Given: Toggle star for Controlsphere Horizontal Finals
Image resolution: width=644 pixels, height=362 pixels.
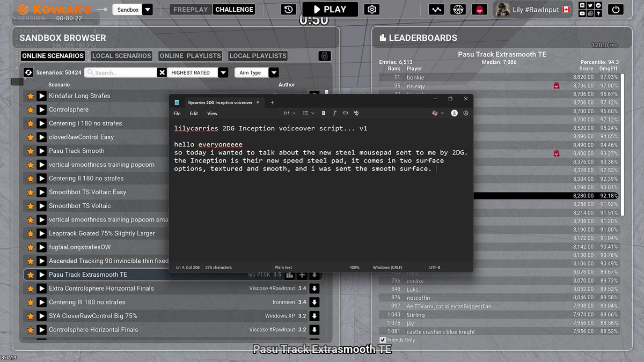Looking at the screenshot, I should click(31, 330).
